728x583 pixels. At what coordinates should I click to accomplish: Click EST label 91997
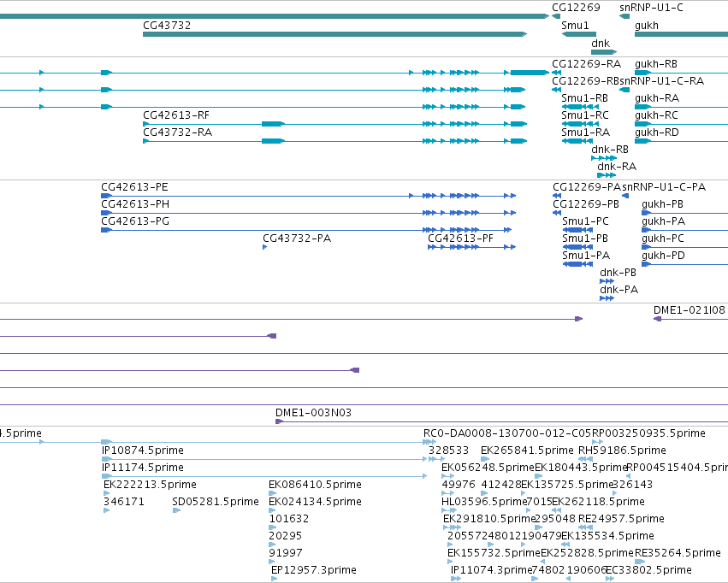tap(286, 553)
